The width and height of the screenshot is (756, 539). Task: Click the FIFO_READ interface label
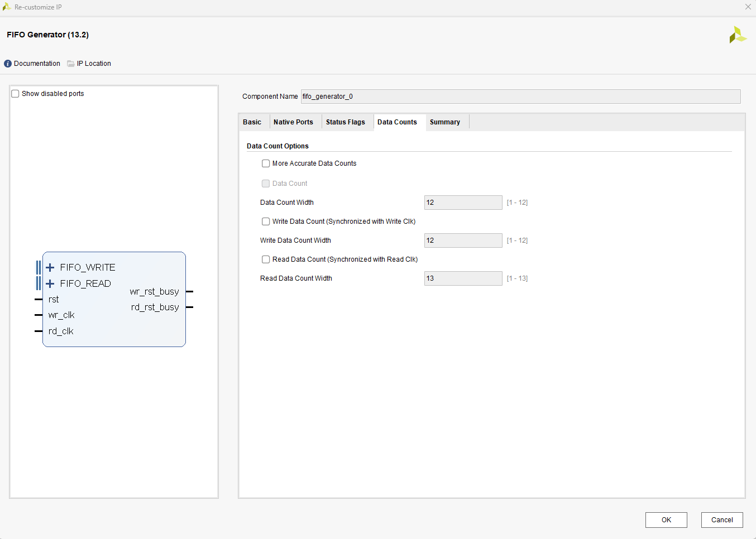coord(85,283)
